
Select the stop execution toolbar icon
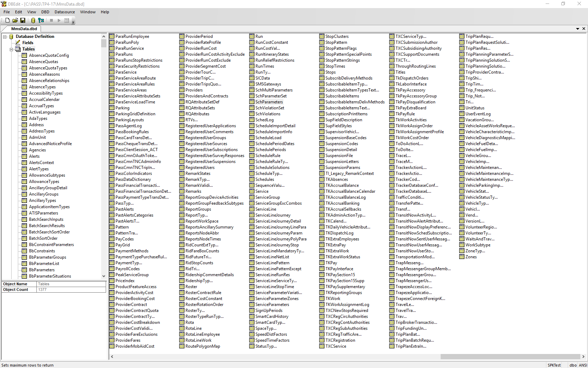click(x=51, y=20)
